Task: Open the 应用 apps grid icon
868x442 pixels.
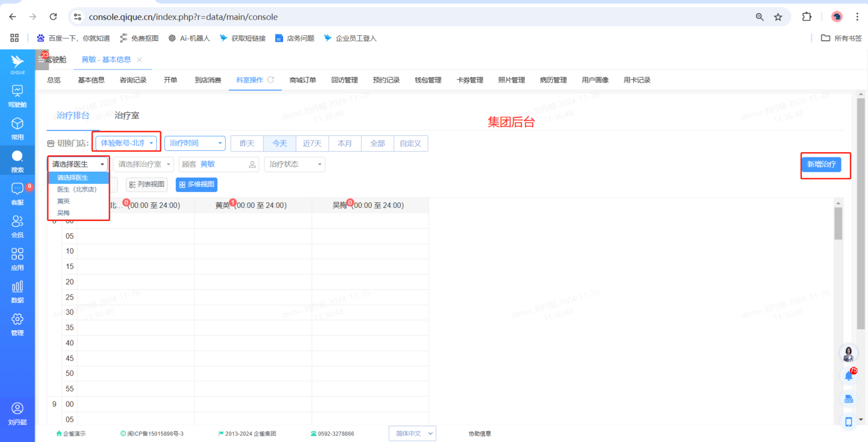Action: (17, 259)
